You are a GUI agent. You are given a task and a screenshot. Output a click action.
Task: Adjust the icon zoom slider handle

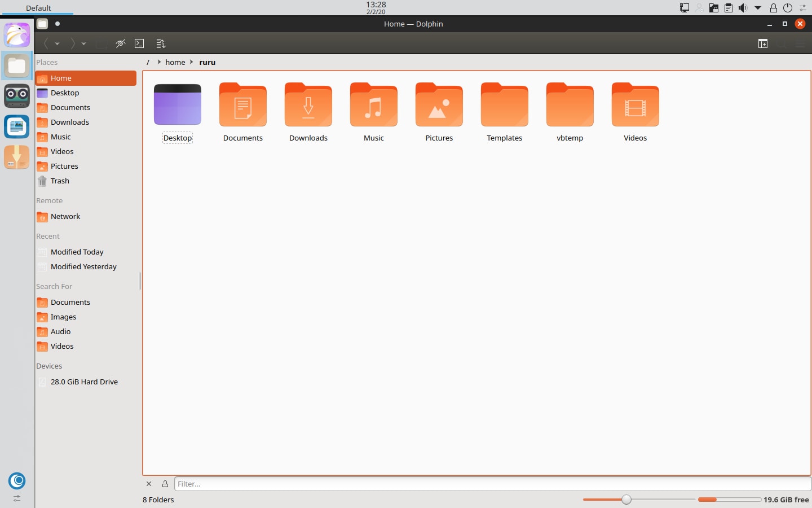click(x=626, y=500)
